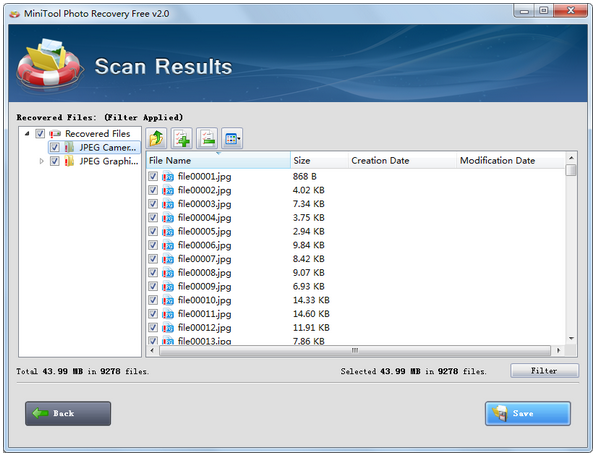Viewport: 597px width, 456px height.
Task: Sort by the Modification Date column header
Action: [x=511, y=161]
